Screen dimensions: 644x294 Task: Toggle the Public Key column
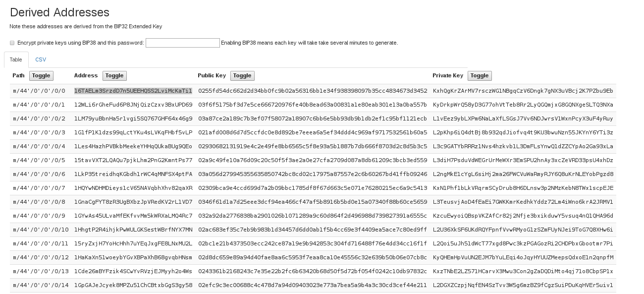[x=242, y=75]
